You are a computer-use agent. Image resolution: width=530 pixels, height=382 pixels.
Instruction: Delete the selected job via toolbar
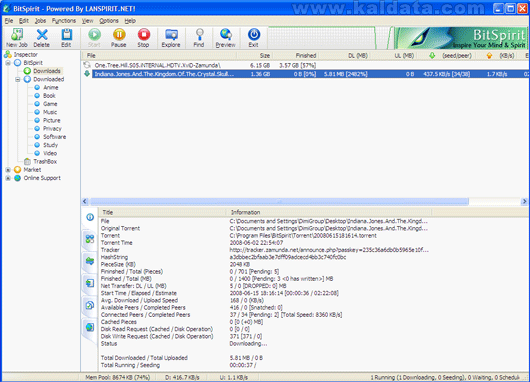(x=42, y=38)
